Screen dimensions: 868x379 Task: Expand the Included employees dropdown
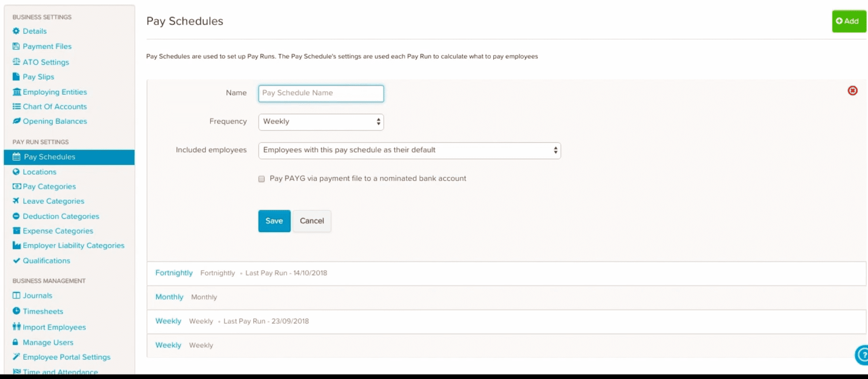(409, 150)
